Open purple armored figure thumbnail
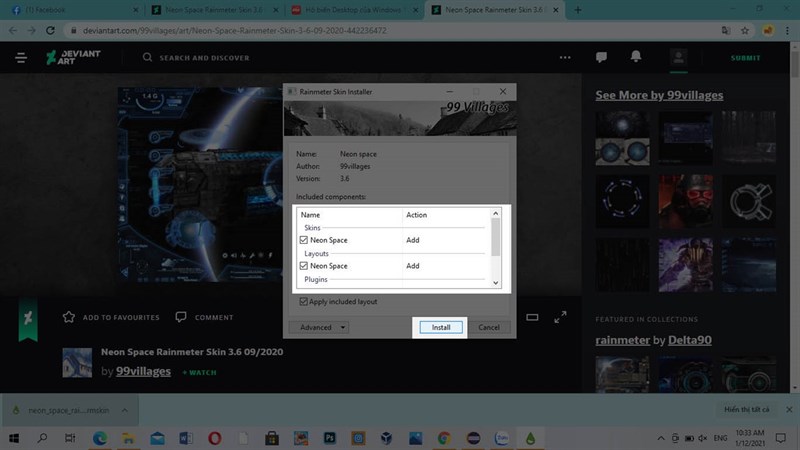 tap(686, 265)
